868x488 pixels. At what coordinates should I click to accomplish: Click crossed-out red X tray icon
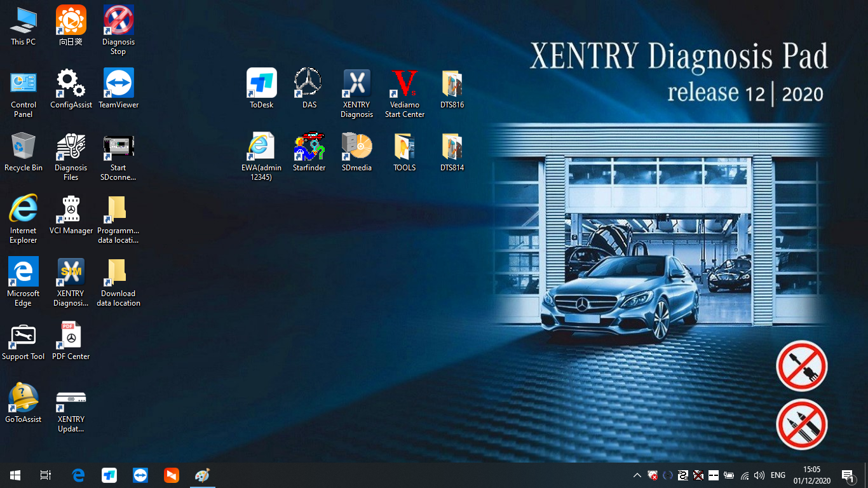[x=698, y=475]
